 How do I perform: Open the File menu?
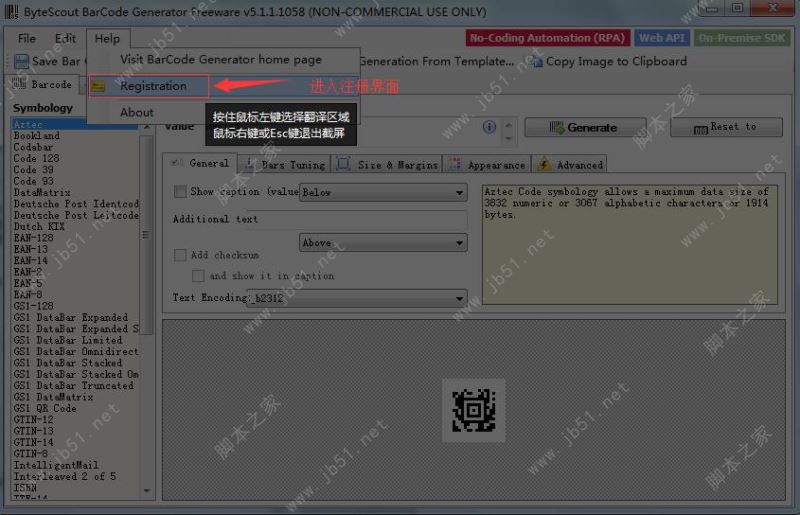(27, 38)
